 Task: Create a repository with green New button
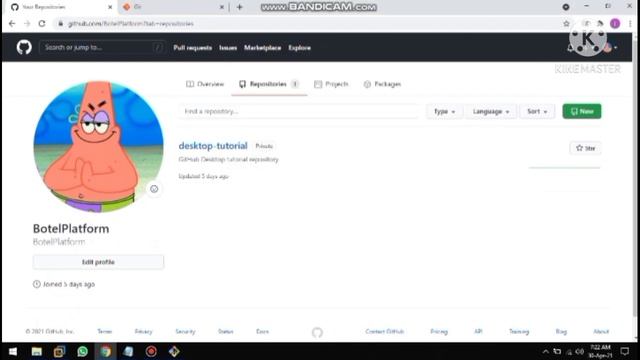coord(582,111)
